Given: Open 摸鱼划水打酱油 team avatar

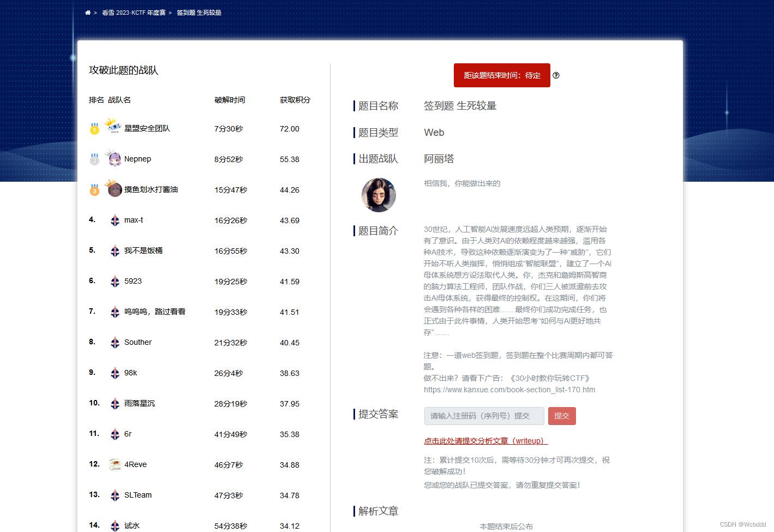Looking at the screenshot, I should (x=114, y=188).
